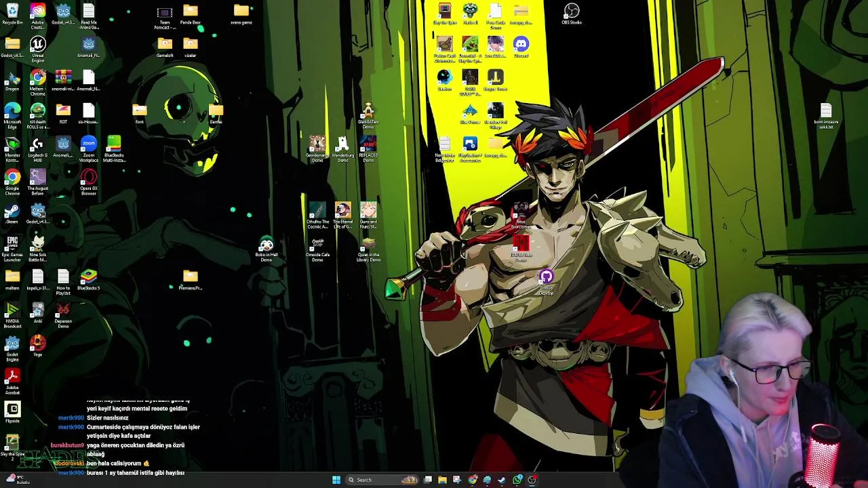Open BlueStacks 5 desktop shortcut
Image resolution: width=868 pixels, height=488 pixels.
[88, 280]
